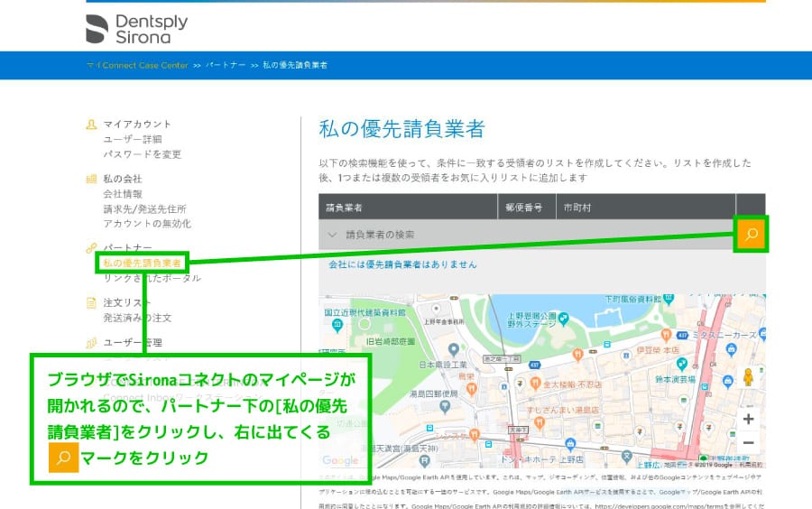Zoom out the map with minus
Screen dimensions: 812x509
pos(748,443)
